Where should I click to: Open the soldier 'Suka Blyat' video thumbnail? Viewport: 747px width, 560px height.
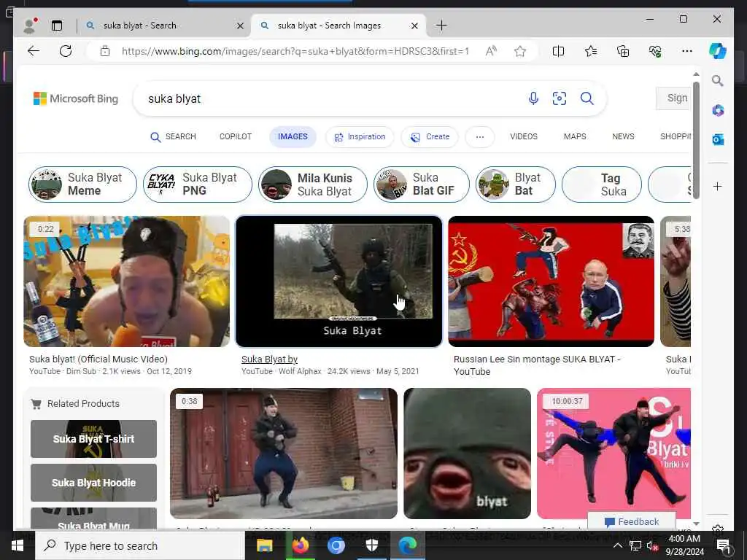338,281
